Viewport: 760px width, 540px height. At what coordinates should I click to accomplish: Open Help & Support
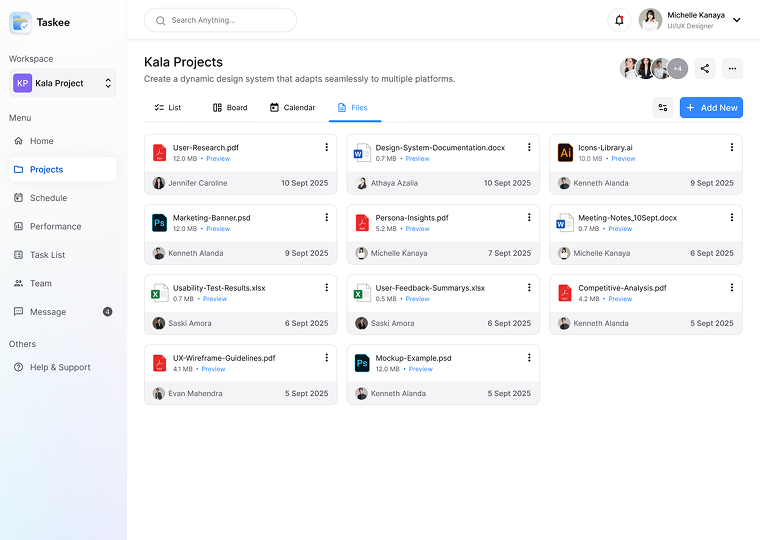tap(63, 367)
